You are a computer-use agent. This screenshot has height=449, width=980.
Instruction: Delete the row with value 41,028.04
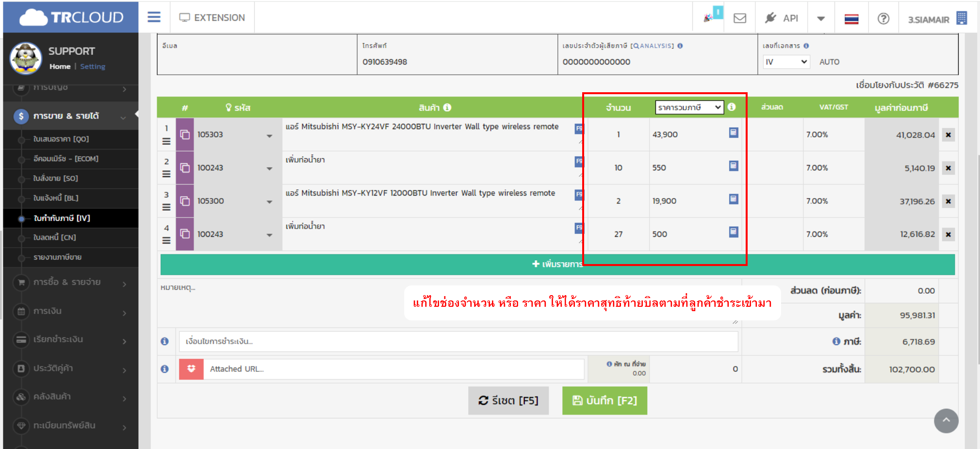948,135
